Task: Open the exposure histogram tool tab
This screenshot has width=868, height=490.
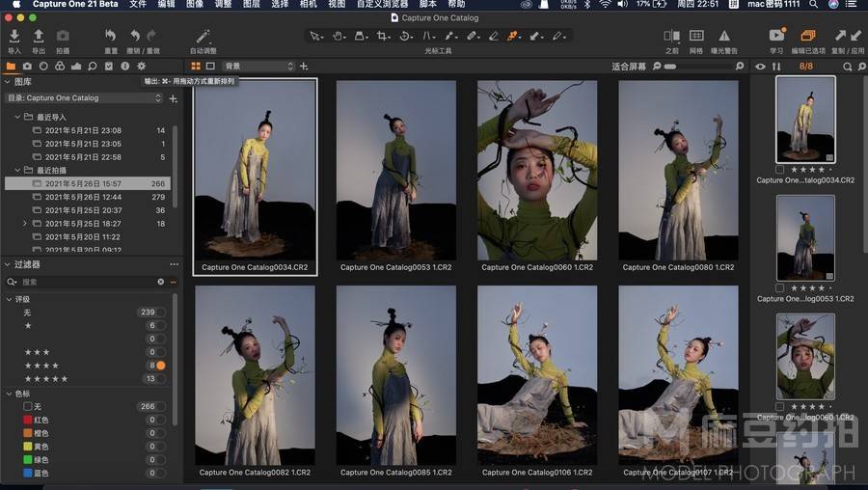Action: coord(76,66)
